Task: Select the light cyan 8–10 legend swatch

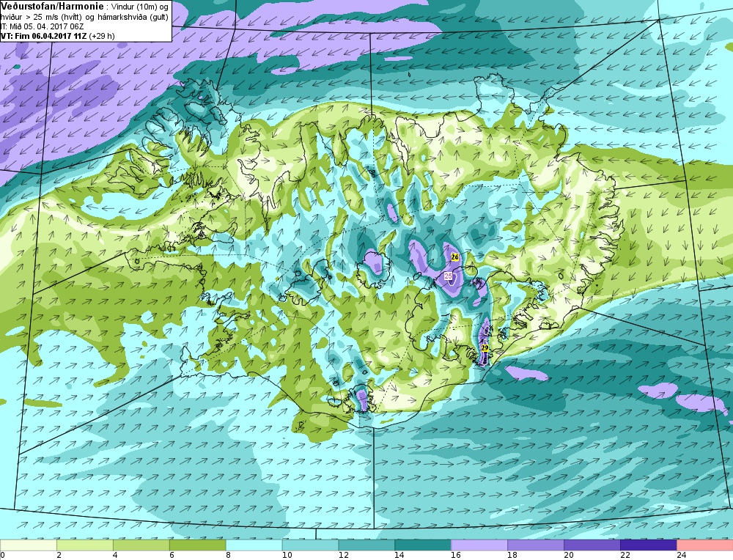Action: coord(254,545)
